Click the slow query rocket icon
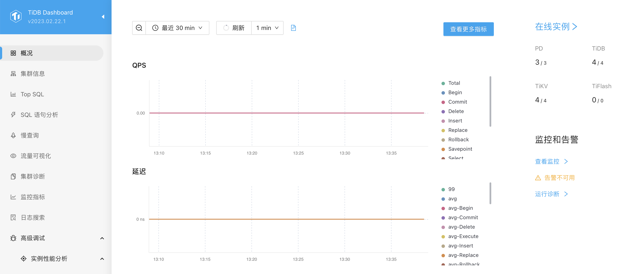The height and width of the screenshot is (274, 644). pyautogui.click(x=13, y=135)
